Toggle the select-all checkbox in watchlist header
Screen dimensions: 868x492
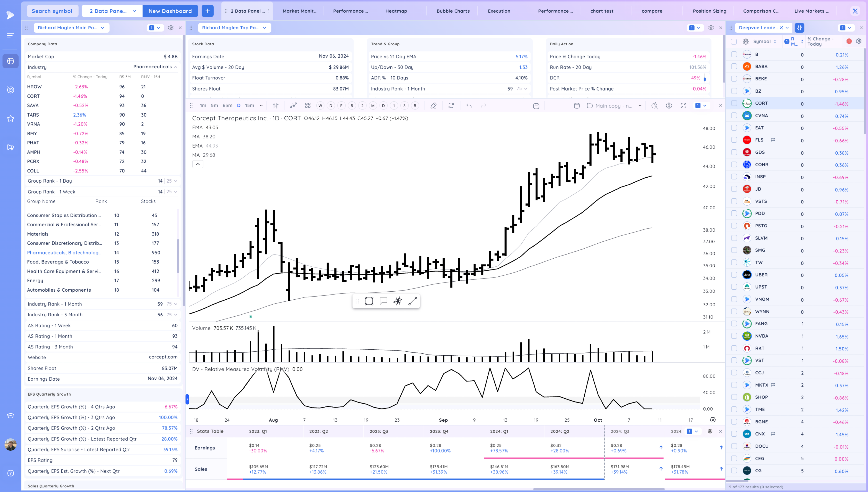(733, 41)
